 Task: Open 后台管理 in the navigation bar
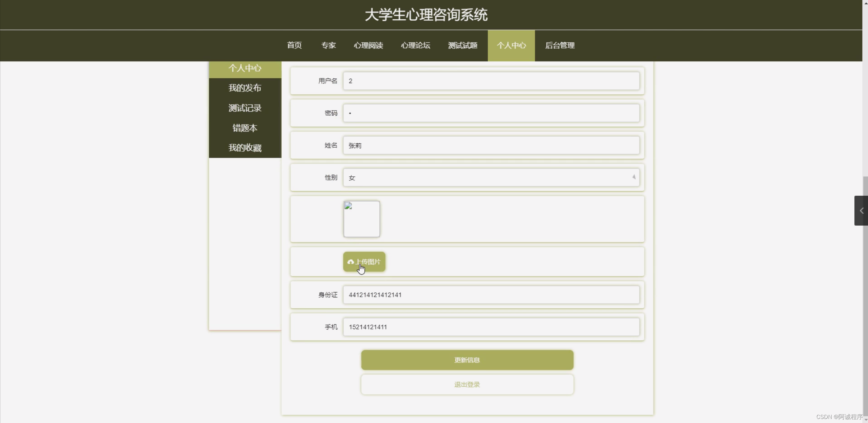(560, 45)
